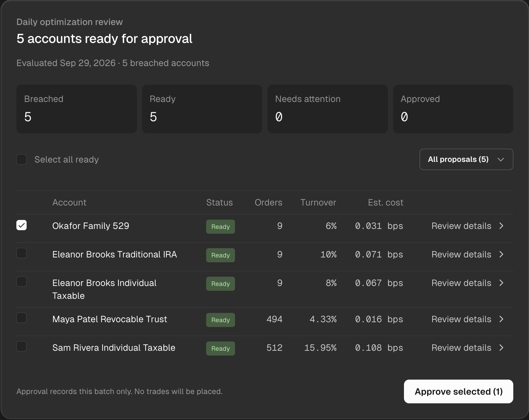The image size is (529, 420).
Task: Click the 10% turnover value
Action: pos(329,255)
